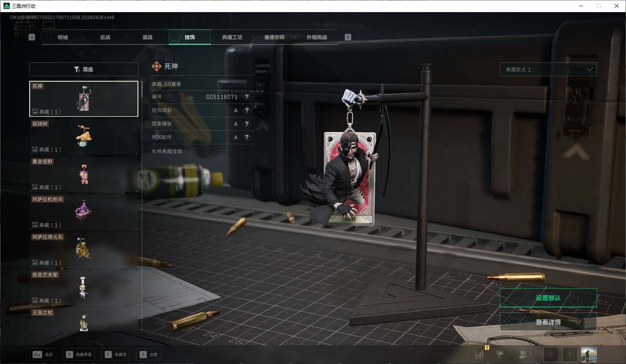Click the question mark for 附加配件
The image size is (626, 364).
(x=247, y=137)
